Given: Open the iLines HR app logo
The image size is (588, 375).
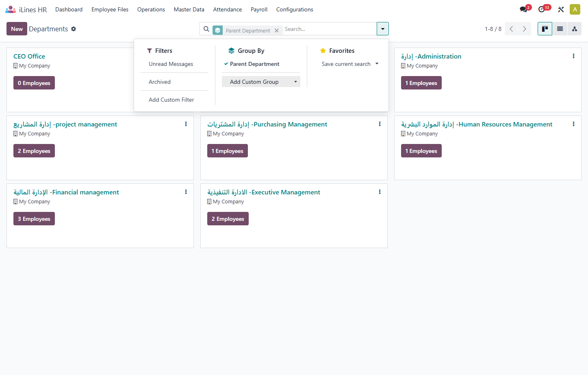Looking at the screenshot, I should click(x=10, y=9).
